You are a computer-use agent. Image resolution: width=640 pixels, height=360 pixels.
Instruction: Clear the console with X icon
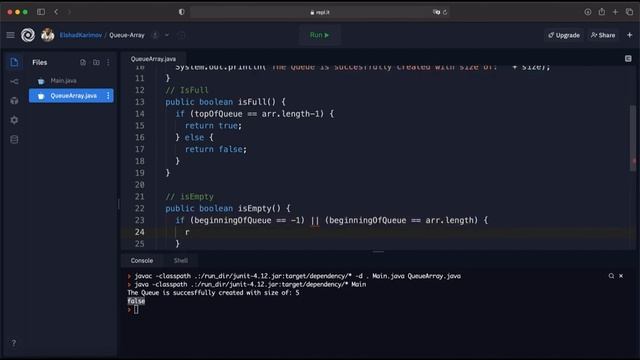coord(621,276)
